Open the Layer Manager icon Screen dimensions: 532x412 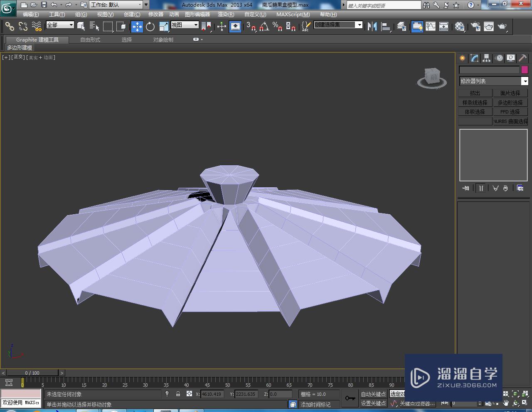401,27
